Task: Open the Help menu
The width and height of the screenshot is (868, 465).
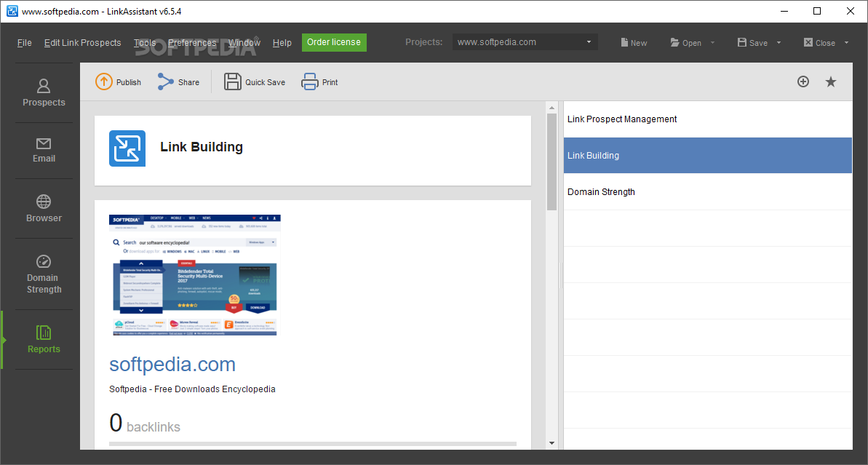Action: tap(282, 43)
